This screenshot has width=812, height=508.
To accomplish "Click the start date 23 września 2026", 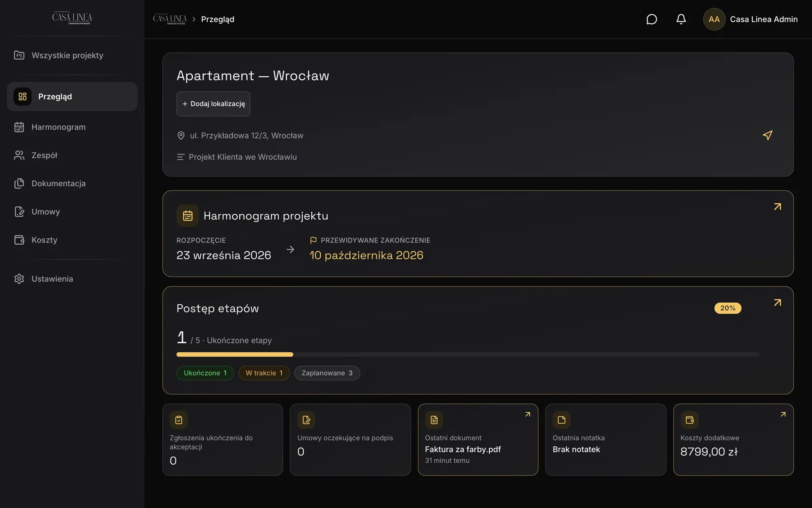I will click(224, 255).
